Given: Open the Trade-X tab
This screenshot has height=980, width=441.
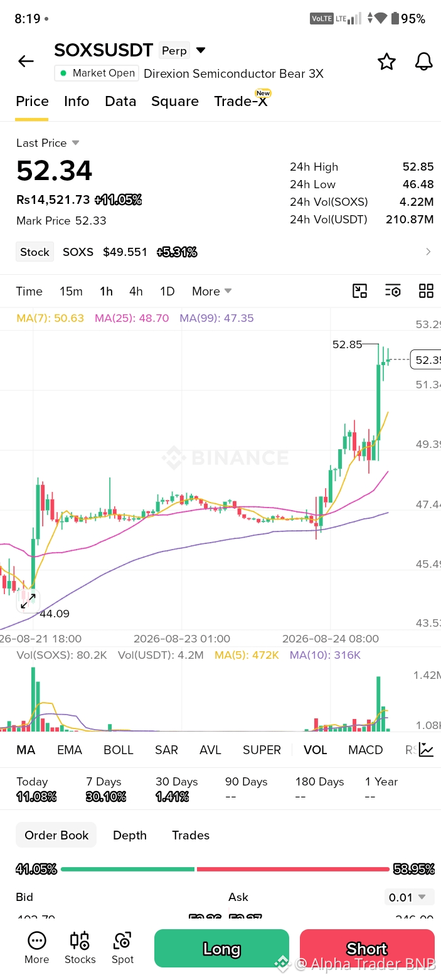Looking at the screenshot, I should tap(241, 101).
